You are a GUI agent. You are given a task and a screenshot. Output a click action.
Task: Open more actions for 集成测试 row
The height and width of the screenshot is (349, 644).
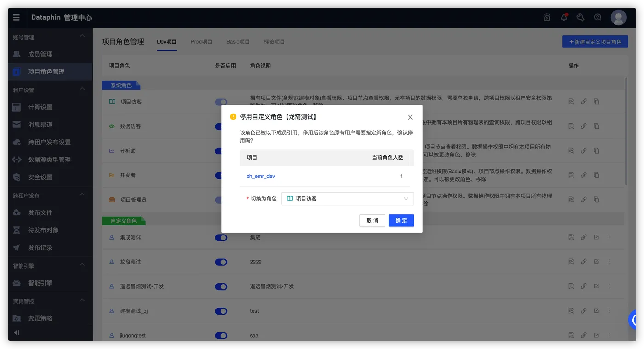point(609,237)
